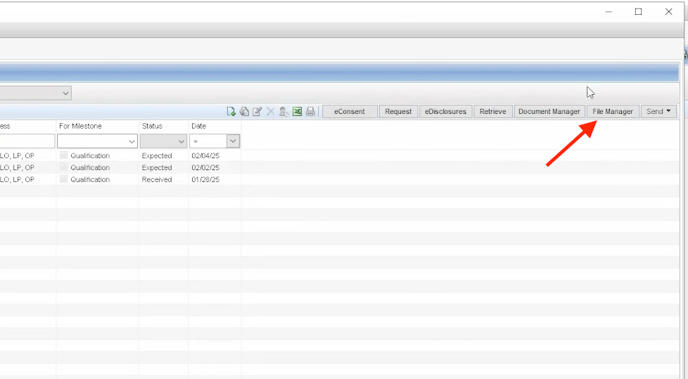This screenshot has height=379, width=688.
Task: Click the date 01/28/25
Action: [x=205, y=179]
